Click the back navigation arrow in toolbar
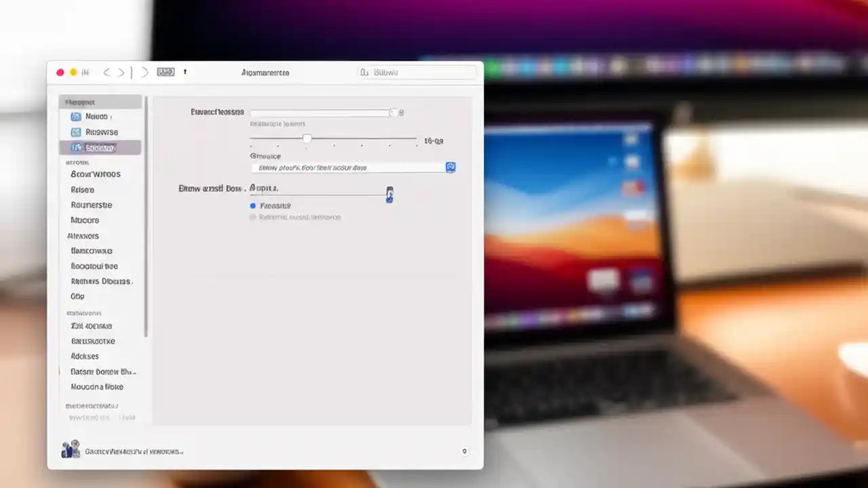Screen dimensions: 868x488 click(106, 72)
